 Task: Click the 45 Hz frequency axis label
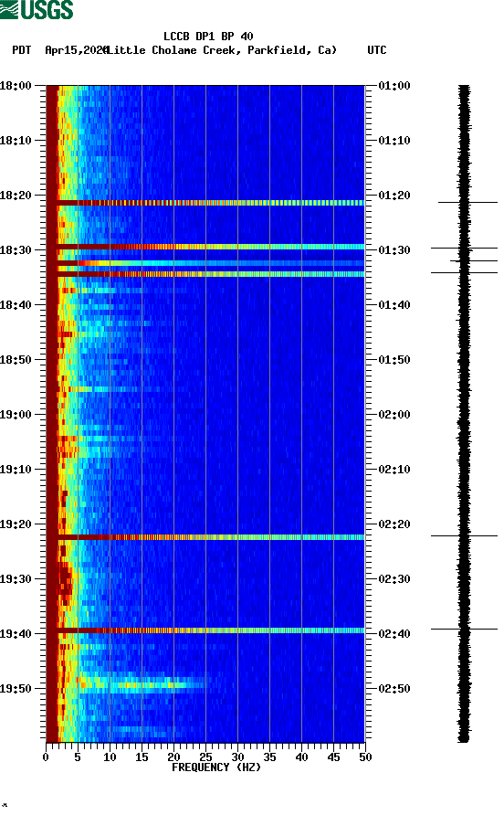tap(333, 757)
